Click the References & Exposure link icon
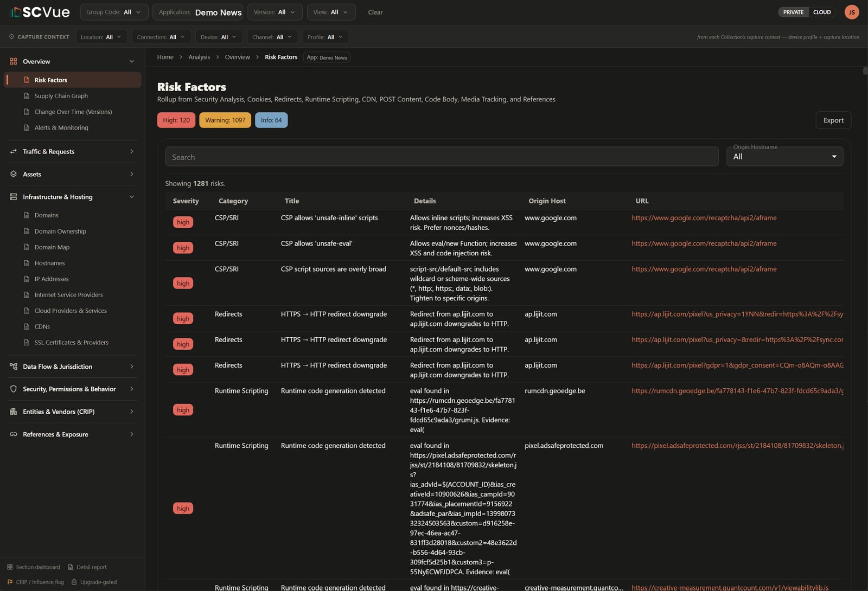 [x=14, y=434]
